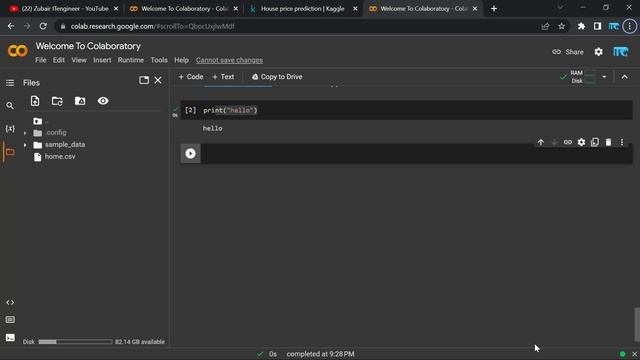Open the Find and replace search icon

pyautogui.click(x=10, y=106)
